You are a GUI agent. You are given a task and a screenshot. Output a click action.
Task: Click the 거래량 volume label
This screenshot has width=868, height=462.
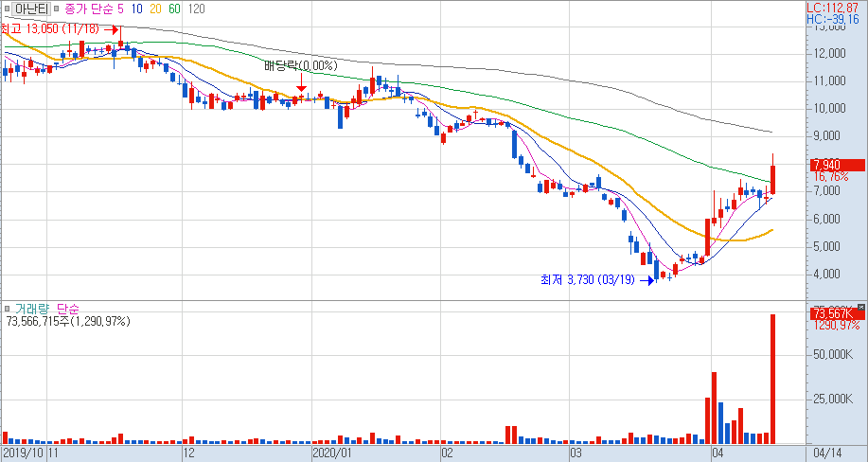coord(31,309)
